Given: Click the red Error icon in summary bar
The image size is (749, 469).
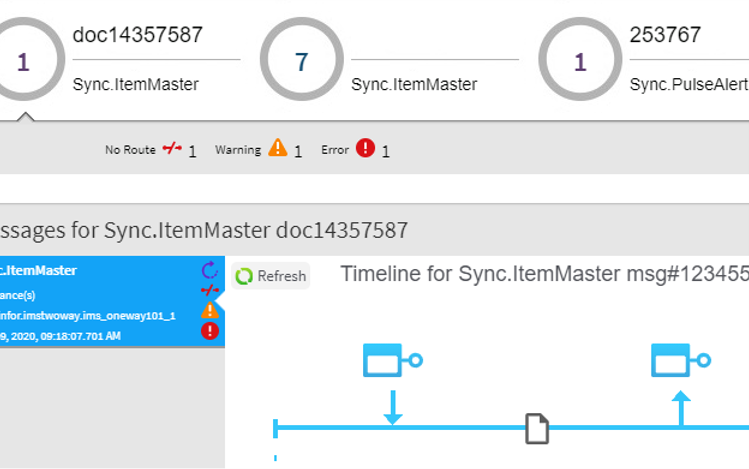Looking at the screenshot, I should click(x=365, y=148).
